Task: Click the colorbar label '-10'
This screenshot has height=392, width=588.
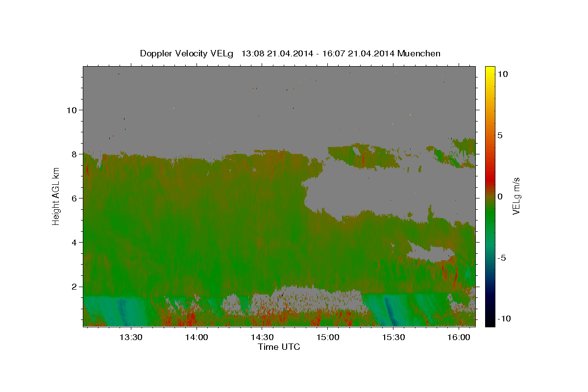Action: coord(504,319)
